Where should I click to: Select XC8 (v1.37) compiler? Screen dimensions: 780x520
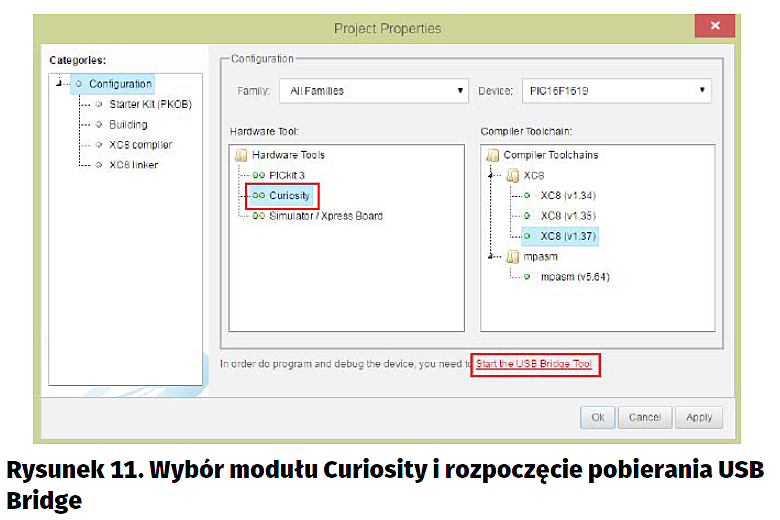click(x=567, y=236)
